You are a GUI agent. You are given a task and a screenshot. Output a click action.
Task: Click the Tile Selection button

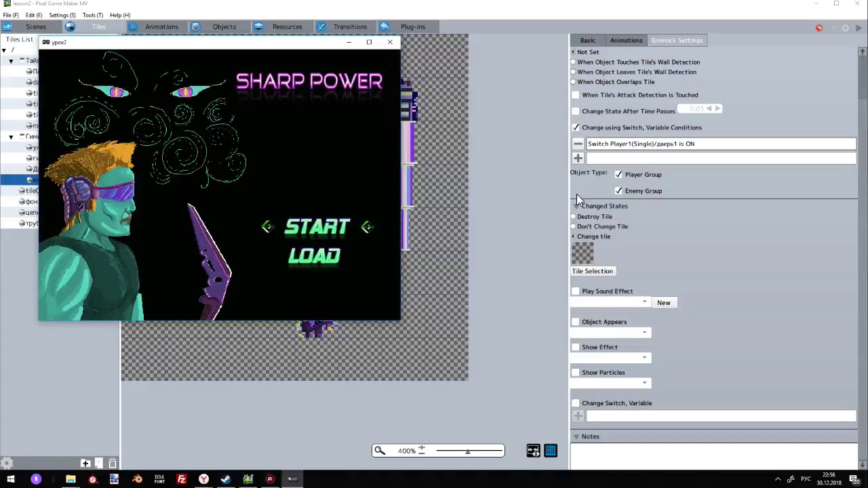[x=592, y=271]
